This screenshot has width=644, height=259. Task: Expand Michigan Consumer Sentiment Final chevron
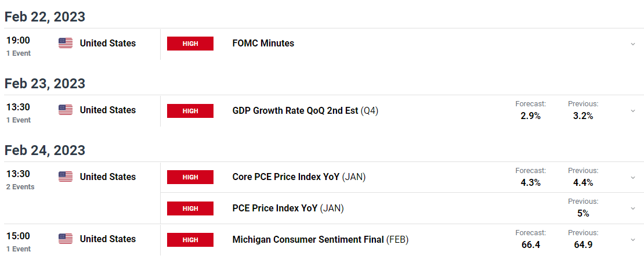click(633, 240)
